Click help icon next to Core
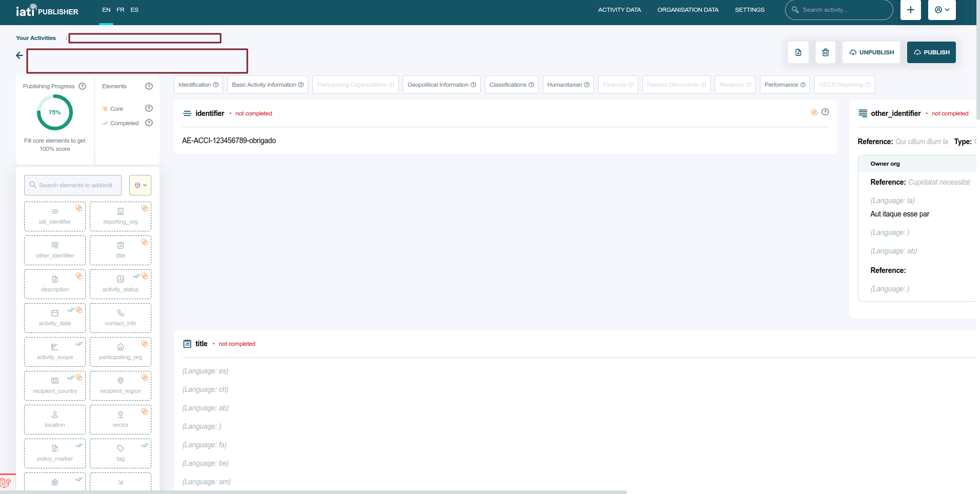 [x=149, y=108]
